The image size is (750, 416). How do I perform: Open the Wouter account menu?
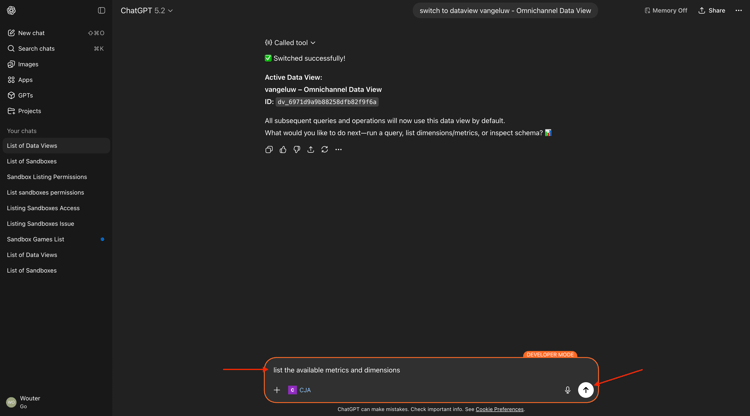tap(56, 402)
